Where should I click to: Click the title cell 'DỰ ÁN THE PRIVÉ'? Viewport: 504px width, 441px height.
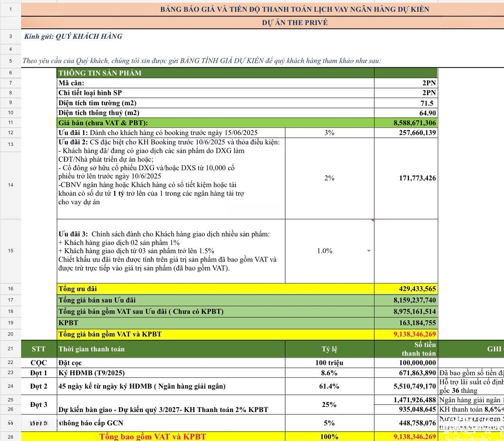pyautogui.click(x=294, y=22)
